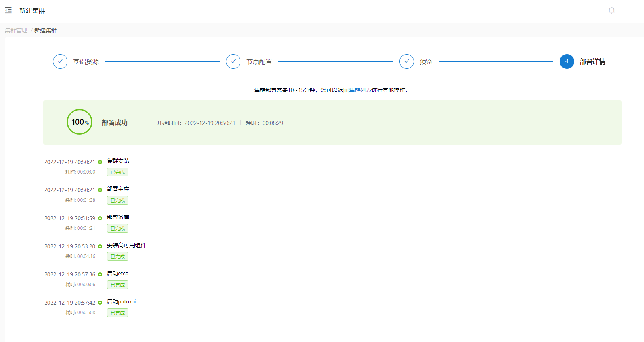Select the 安装高可用组件 step title
Image resolution: width=644 pixels, height=342 pixels.
[x=126, y=245]
